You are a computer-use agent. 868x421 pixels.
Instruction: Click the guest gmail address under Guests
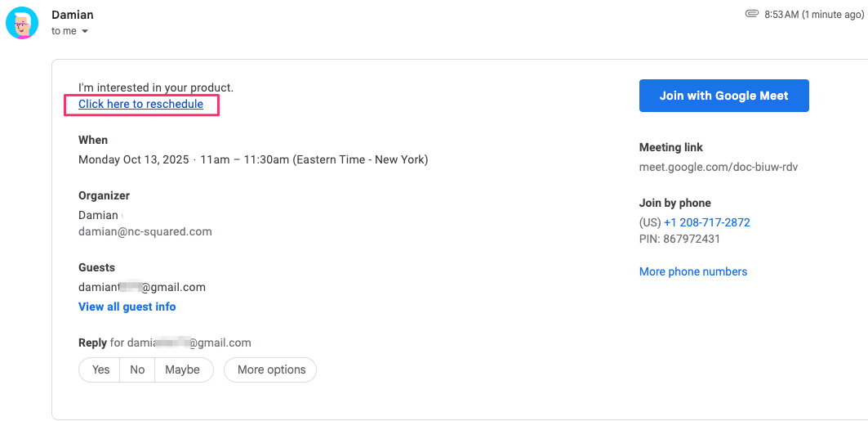tap(141, 287)
